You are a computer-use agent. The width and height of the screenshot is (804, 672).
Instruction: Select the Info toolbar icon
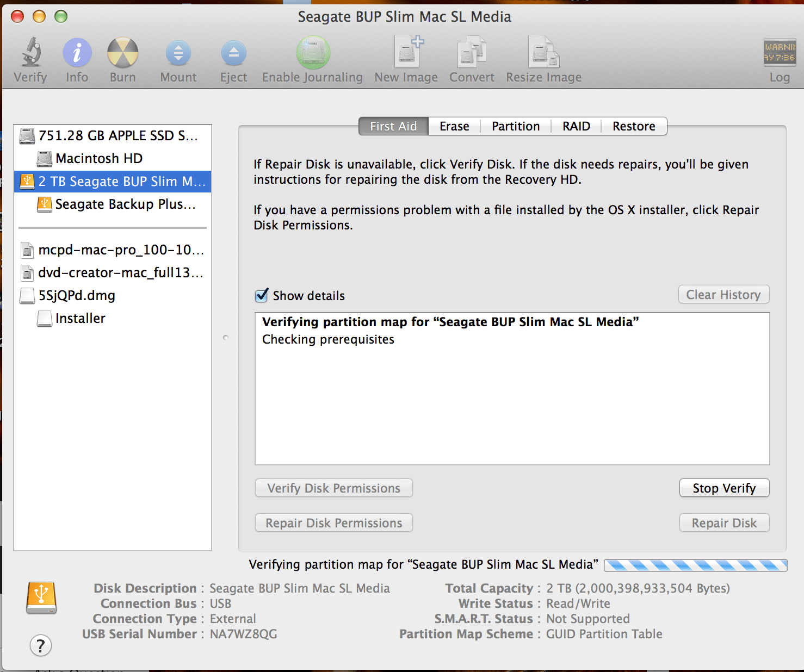click(76, 54)
